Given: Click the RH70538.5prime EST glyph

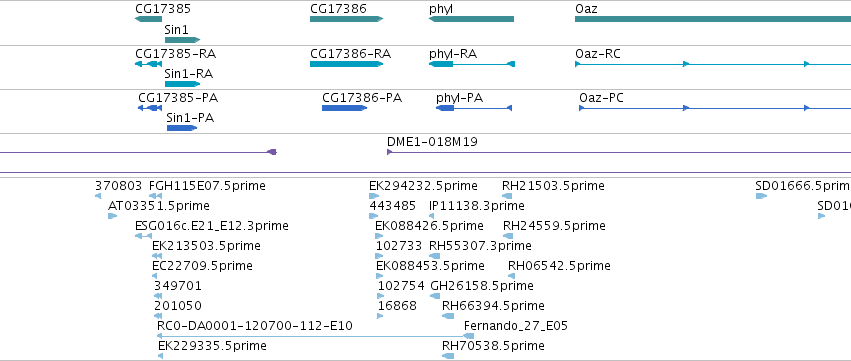Looking at the screenshot, I should 448,356.
